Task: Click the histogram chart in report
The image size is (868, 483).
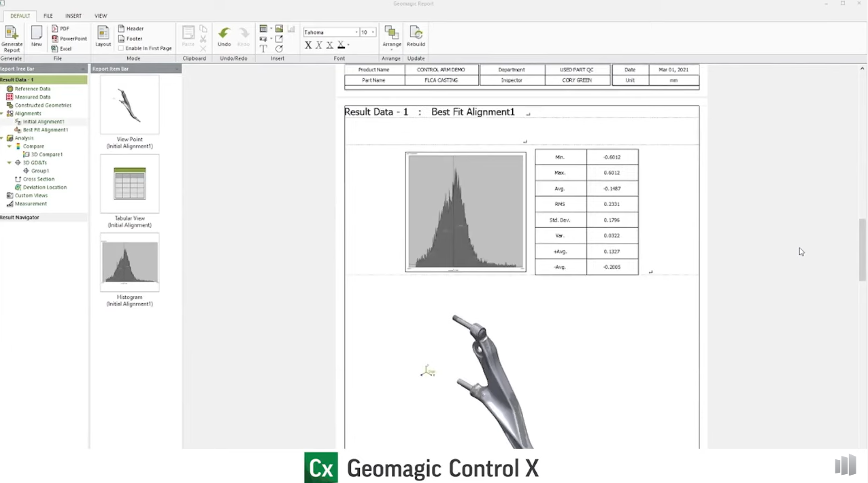Action: [x=465, y=212]
